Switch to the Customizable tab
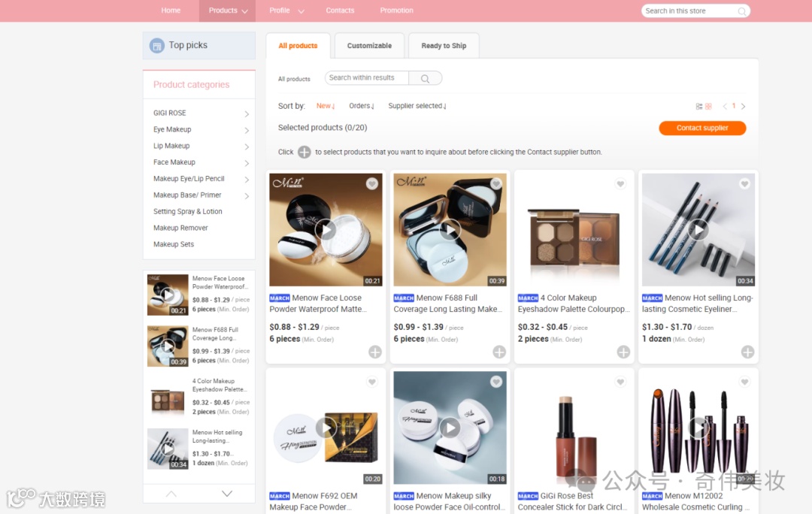812x514 pixels. (369, 46)
